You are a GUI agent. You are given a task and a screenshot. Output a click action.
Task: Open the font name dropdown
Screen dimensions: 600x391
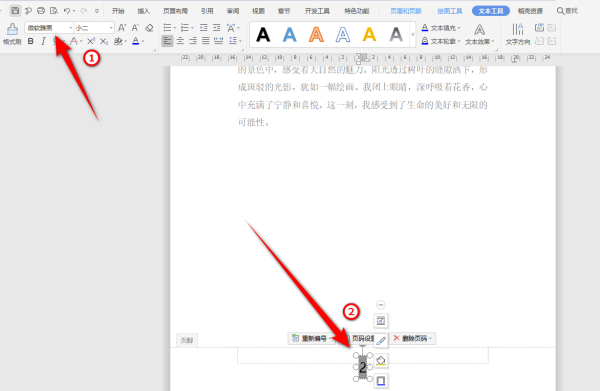click(71, 28)
